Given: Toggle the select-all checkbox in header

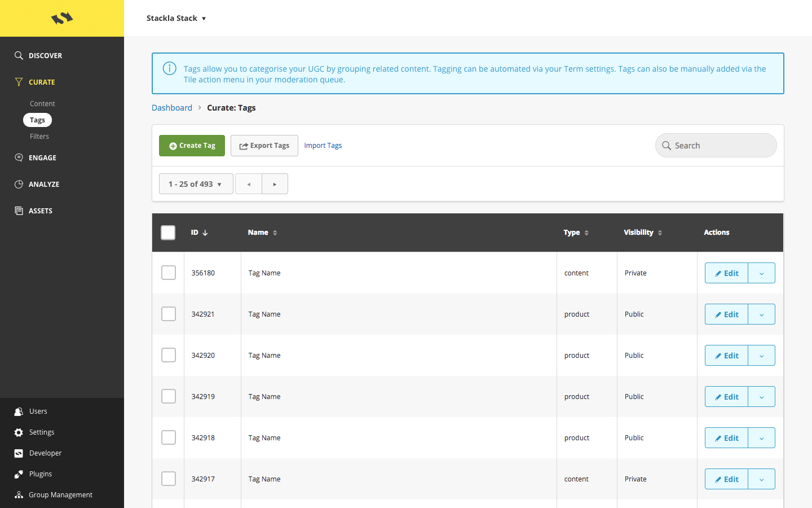Looking at the screenshot, I should tap(168, 233).
